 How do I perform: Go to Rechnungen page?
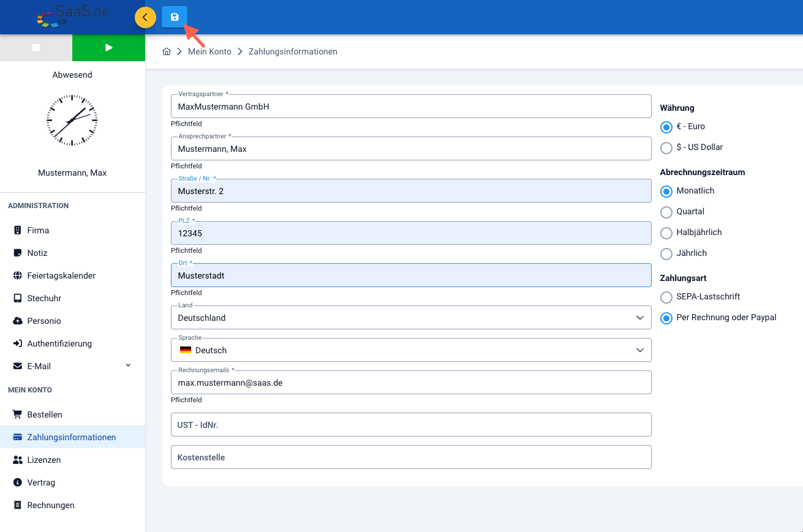click(x=72, y=505)
